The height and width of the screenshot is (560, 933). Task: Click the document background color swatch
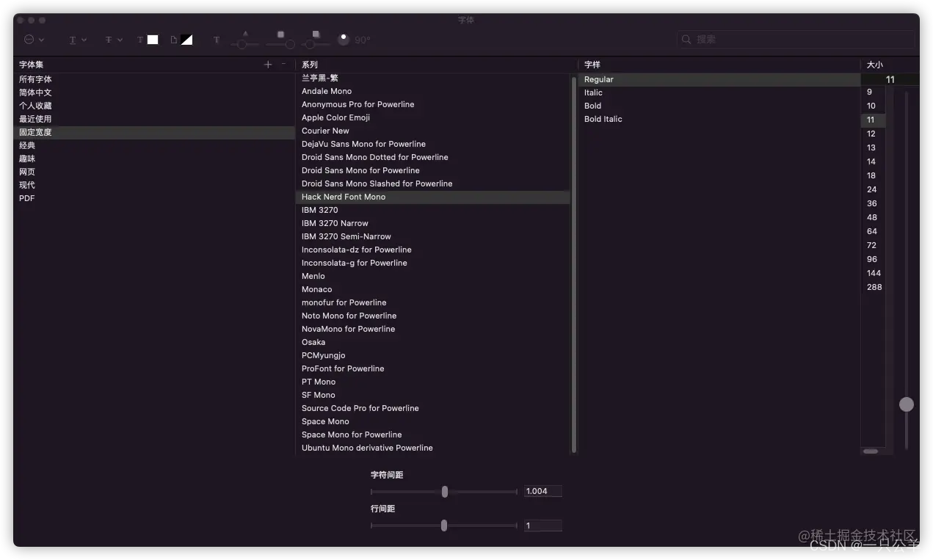click(186, 40)
